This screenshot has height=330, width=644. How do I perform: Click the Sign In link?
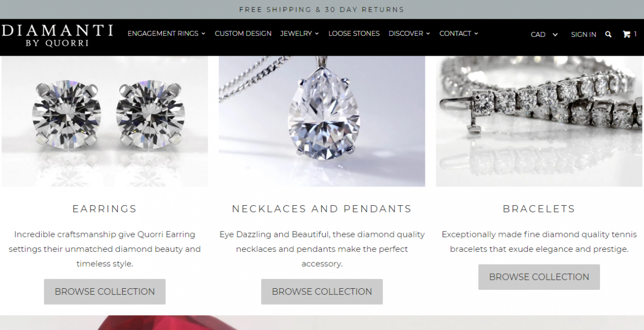tap(583, 35)
